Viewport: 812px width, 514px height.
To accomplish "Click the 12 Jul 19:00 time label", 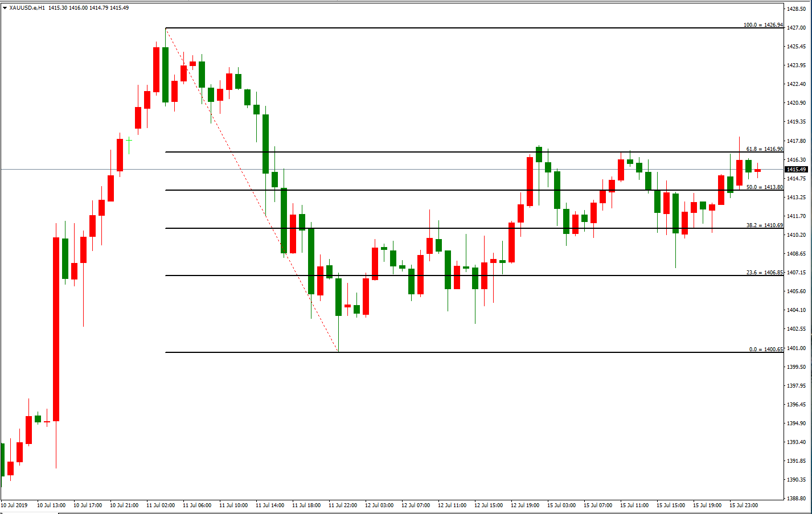I will click(525, 505).
